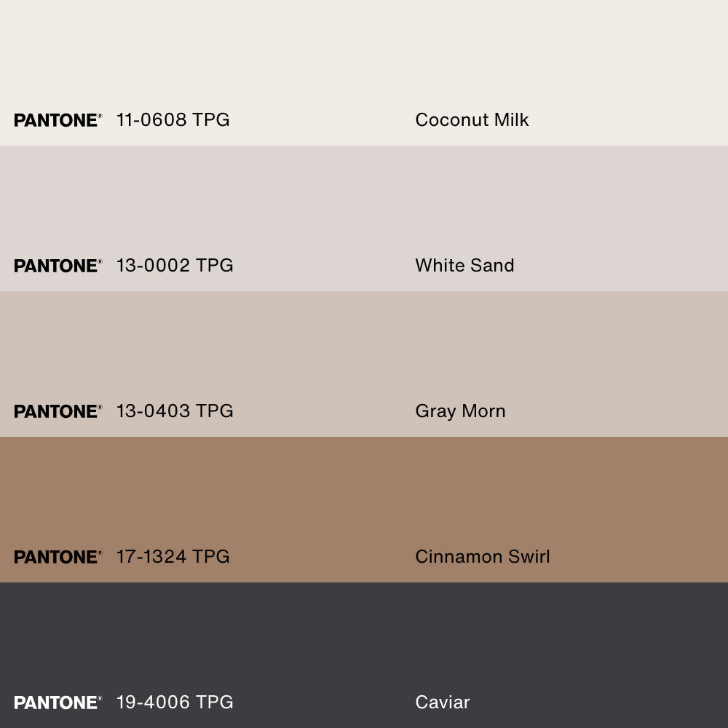Click the 17-1324 TPG code label
This screenshot has height=728, width=728.
pyautogui.click(x=173, y=557)
